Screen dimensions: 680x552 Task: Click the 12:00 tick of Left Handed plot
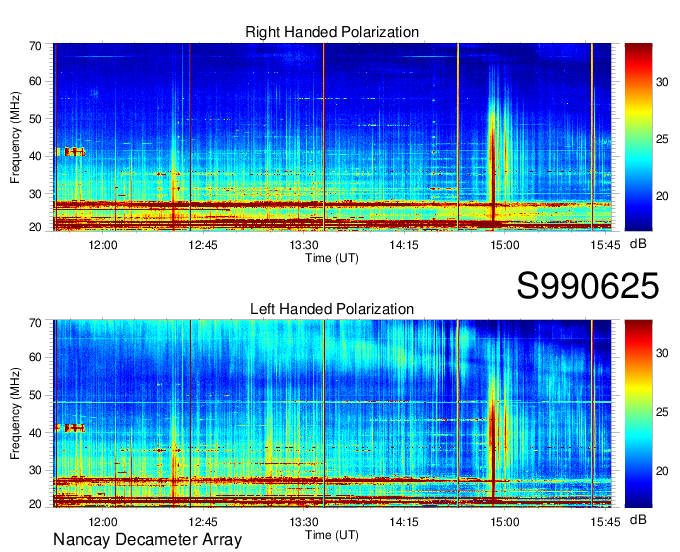tap(103, 522)
